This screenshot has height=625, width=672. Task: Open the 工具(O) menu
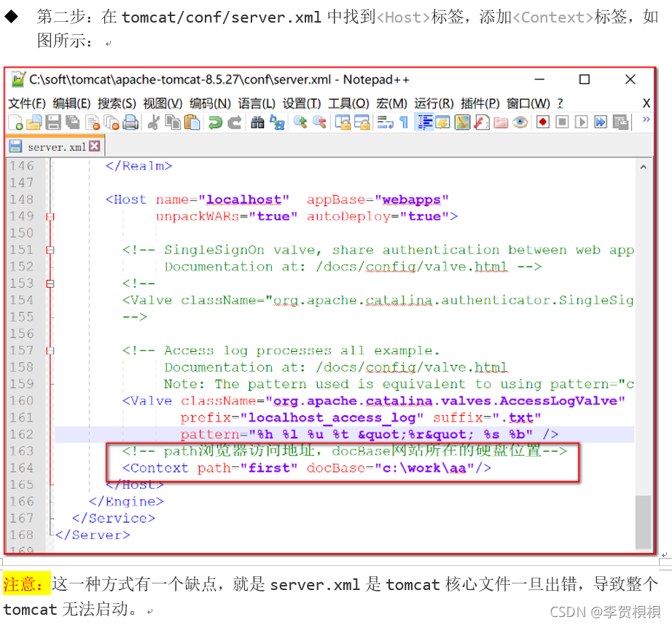tap(348, 103)
